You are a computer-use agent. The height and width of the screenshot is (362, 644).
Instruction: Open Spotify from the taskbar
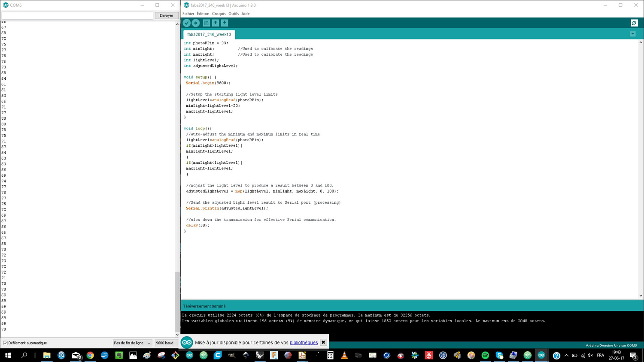click(x=485, y=355)
